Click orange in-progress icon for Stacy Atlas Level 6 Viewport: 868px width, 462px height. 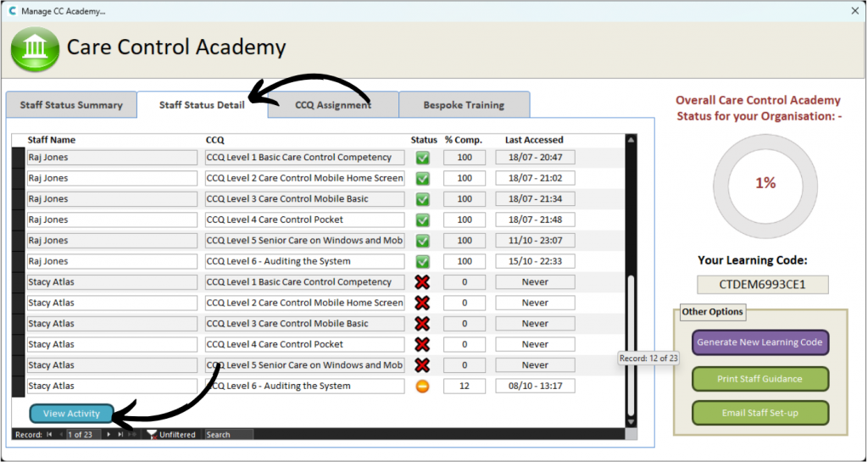[x=422, y=387]
